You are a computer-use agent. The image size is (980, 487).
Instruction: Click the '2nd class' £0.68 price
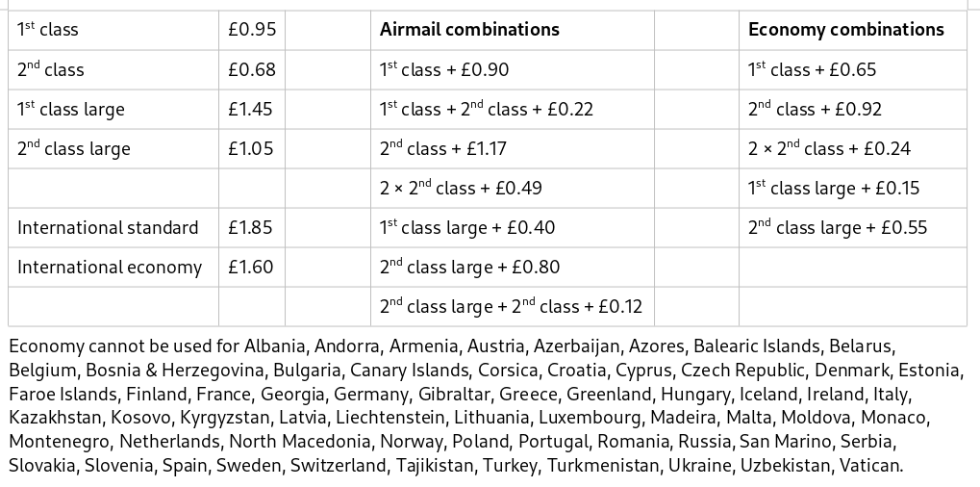[252, 69]
